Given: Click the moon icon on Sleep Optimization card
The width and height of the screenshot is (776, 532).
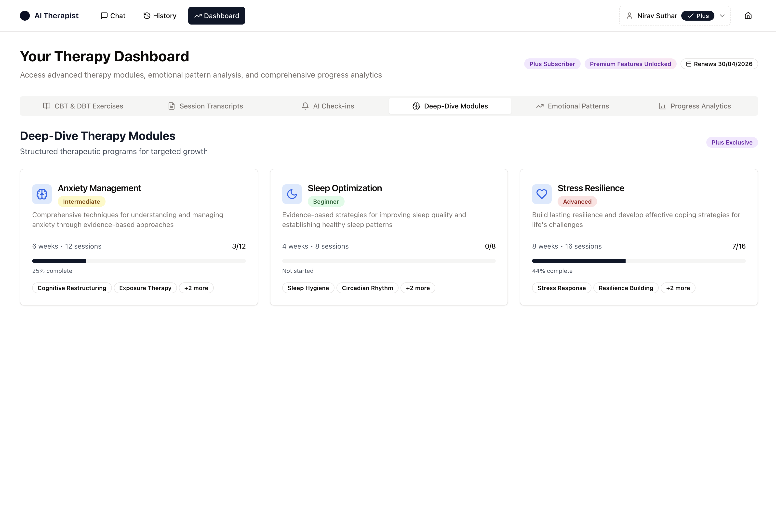Looking at the screenshot, I should pyautogui.click(x=292, y=194).
